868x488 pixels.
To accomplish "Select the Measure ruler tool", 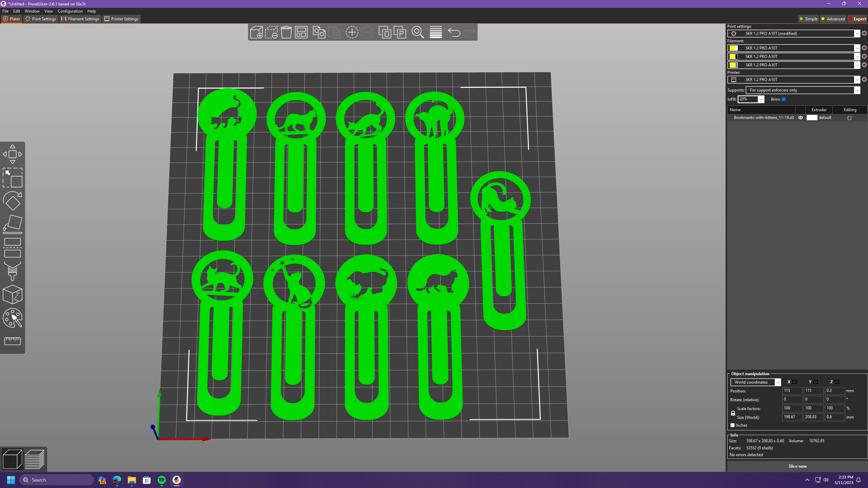I will tap(13, 341).
